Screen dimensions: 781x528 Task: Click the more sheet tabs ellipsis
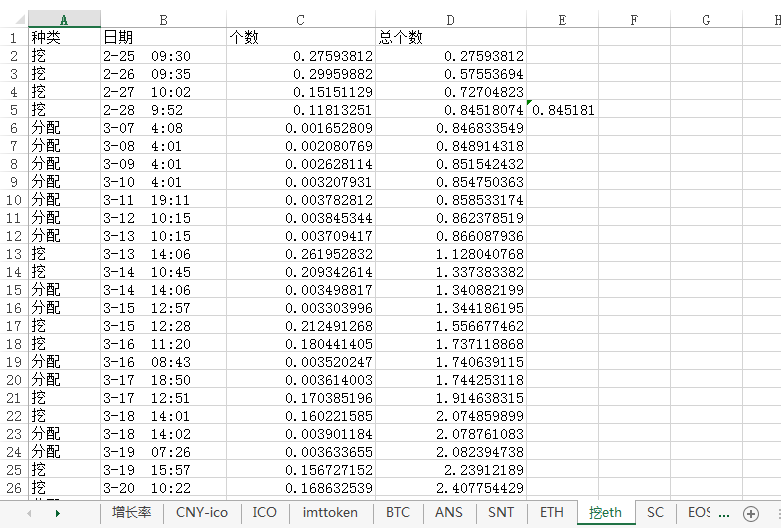click(x=724, y=513)
